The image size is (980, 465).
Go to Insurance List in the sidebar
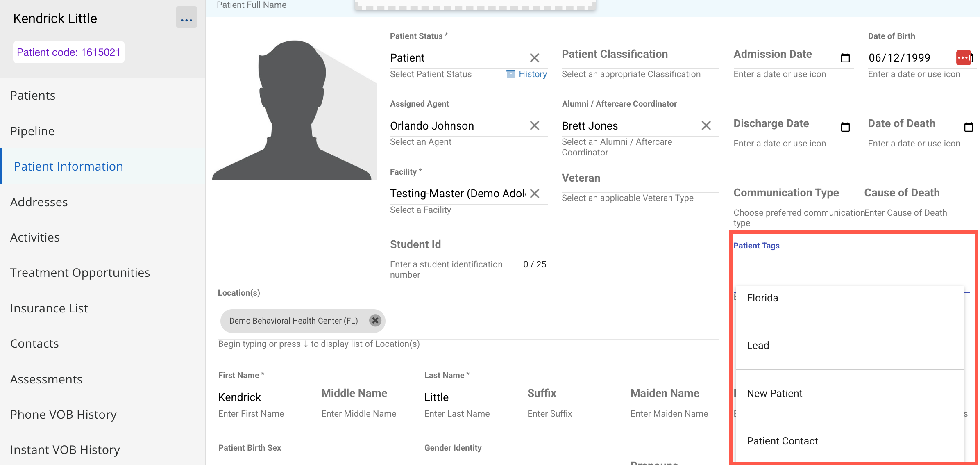(49, 308)
